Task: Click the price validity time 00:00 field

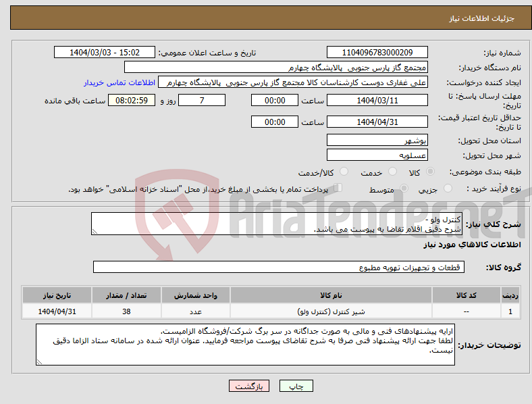Action: pyautogui.click(x=275, y=122)
